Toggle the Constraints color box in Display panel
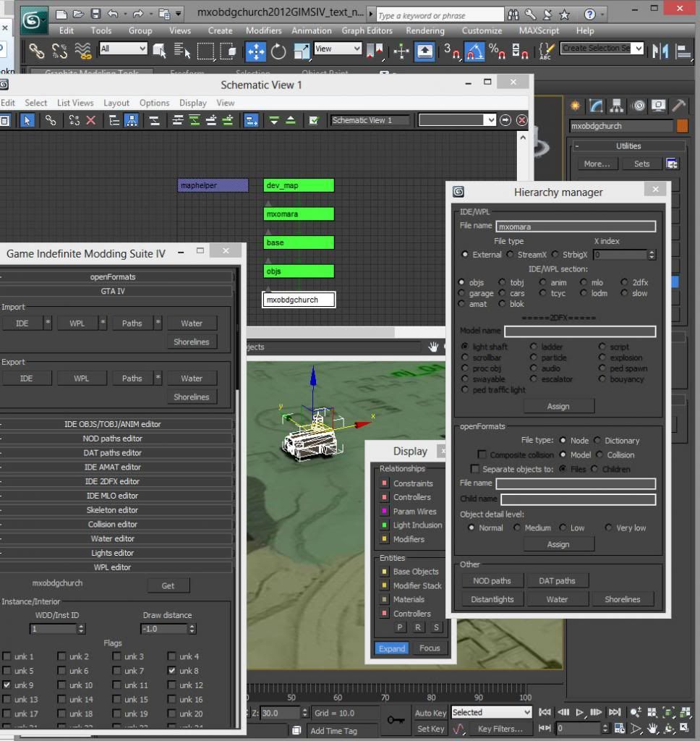Viewport: 700px width, 741px height. [384, 483]
